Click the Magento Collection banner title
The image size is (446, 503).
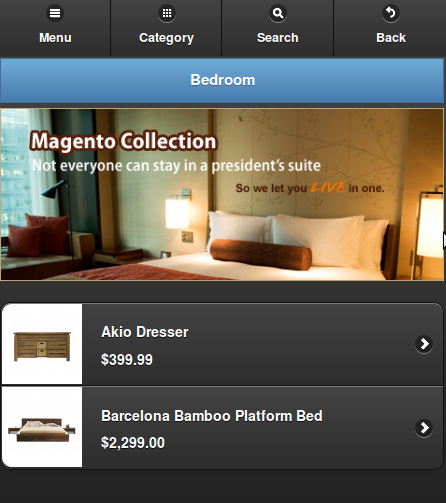pos(124,141)
